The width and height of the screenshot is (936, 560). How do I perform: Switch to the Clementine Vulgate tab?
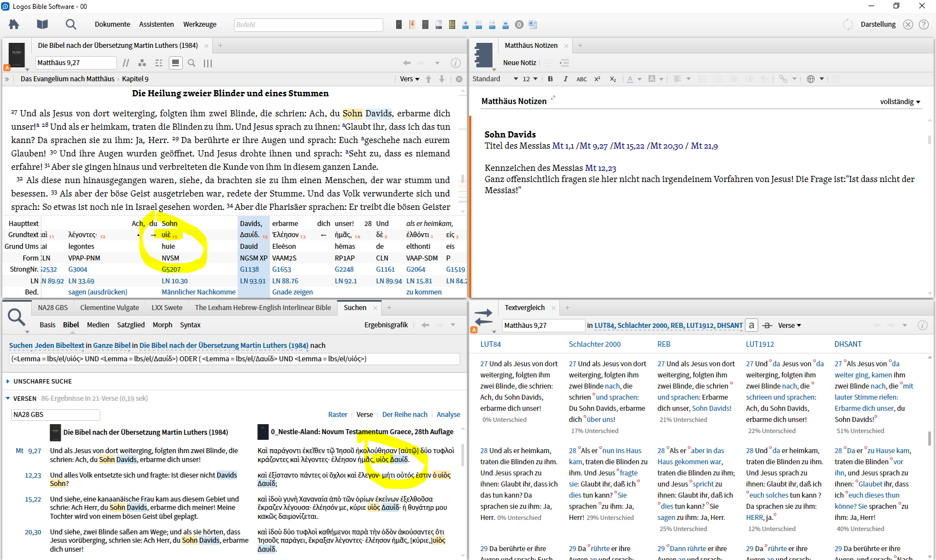(110, 308)
